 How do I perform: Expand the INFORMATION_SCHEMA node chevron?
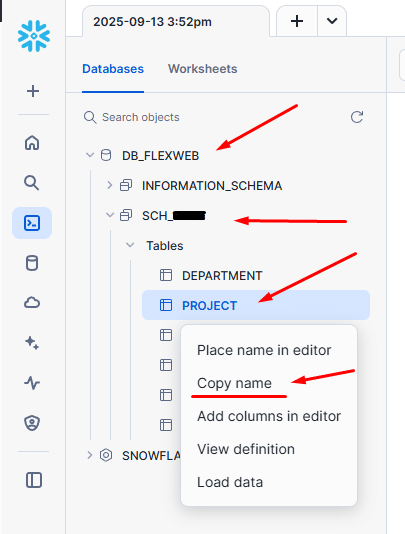point(110,185)
